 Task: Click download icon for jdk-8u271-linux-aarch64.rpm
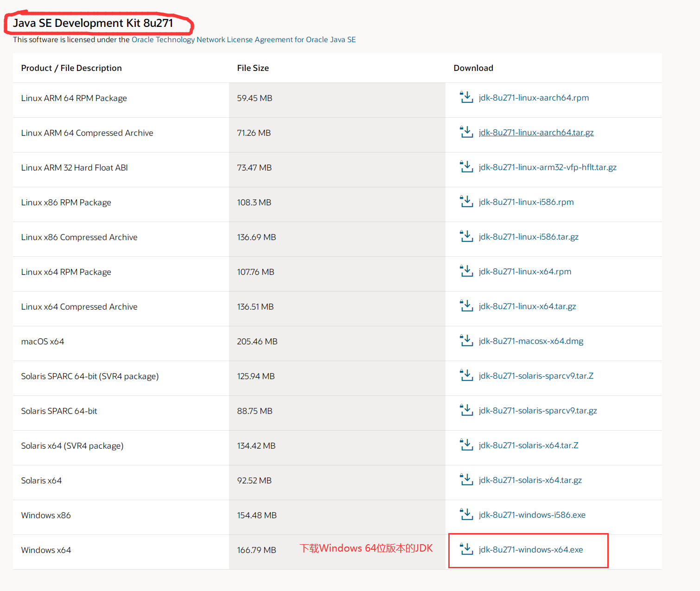coord(466,97)
